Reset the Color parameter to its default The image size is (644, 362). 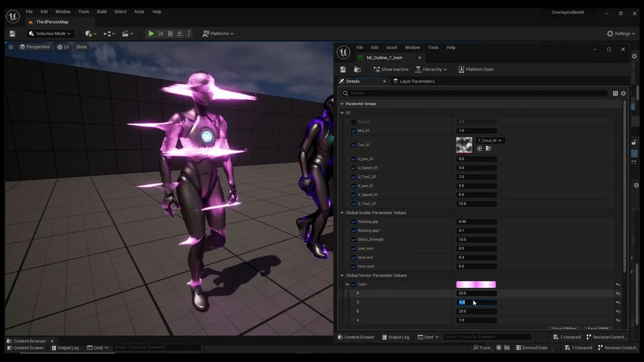click(618, 285)
